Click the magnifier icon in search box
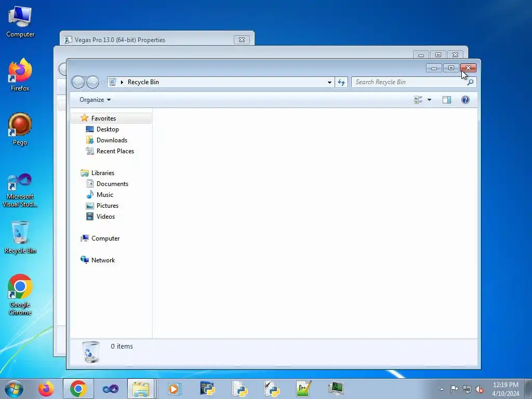532x399 pixels. coord(470,82)
